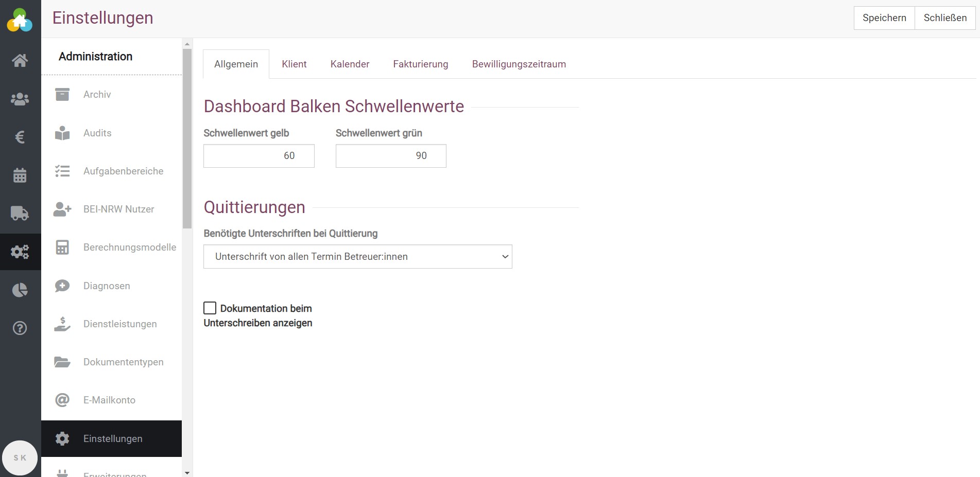Click the SK user avatar
This screenshot has height=477, width=980.
point(20,457)
